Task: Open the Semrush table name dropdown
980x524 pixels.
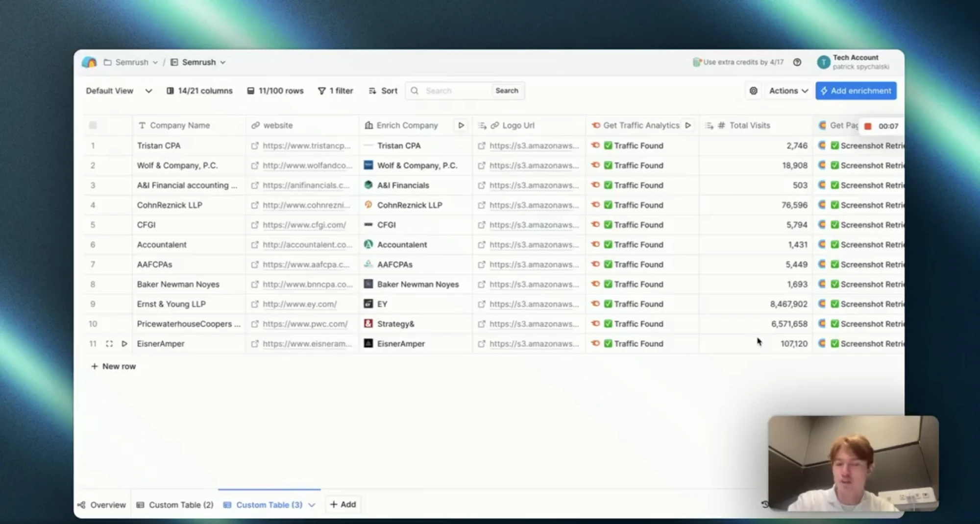Action: 198,62
